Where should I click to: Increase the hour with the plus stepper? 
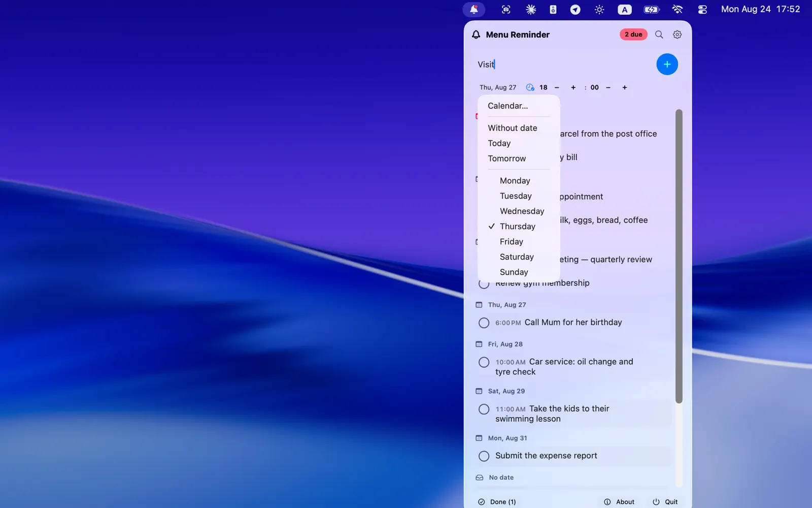click(573, 87)
